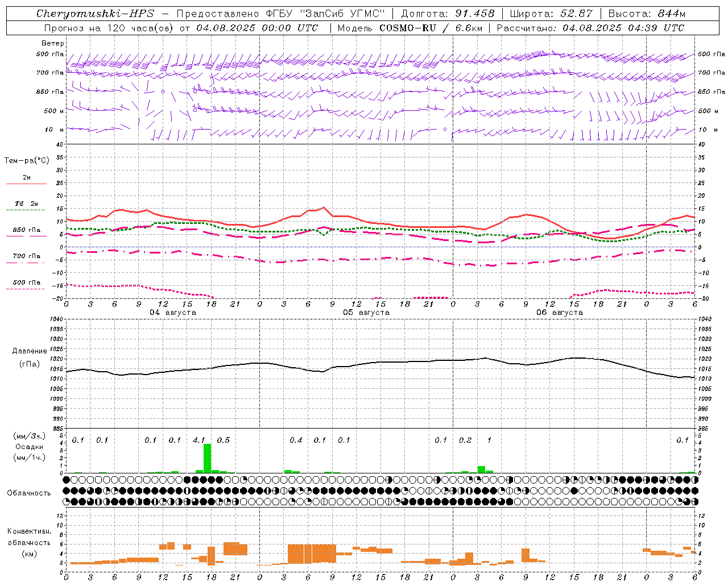Click the date label '04 августа'
This screenshot has height=582, width=728.
click(x=173, y=313)
